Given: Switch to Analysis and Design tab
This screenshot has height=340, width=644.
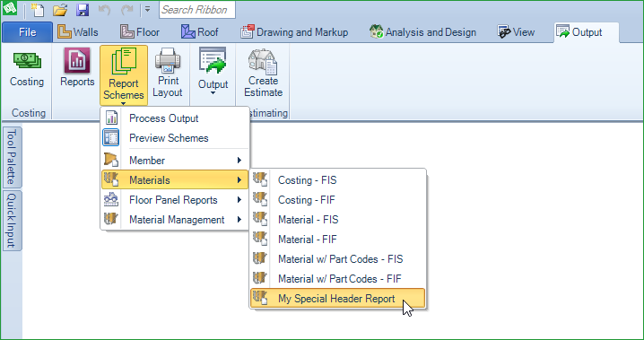Looking at the screenshot, I should (x=422, y=32).
